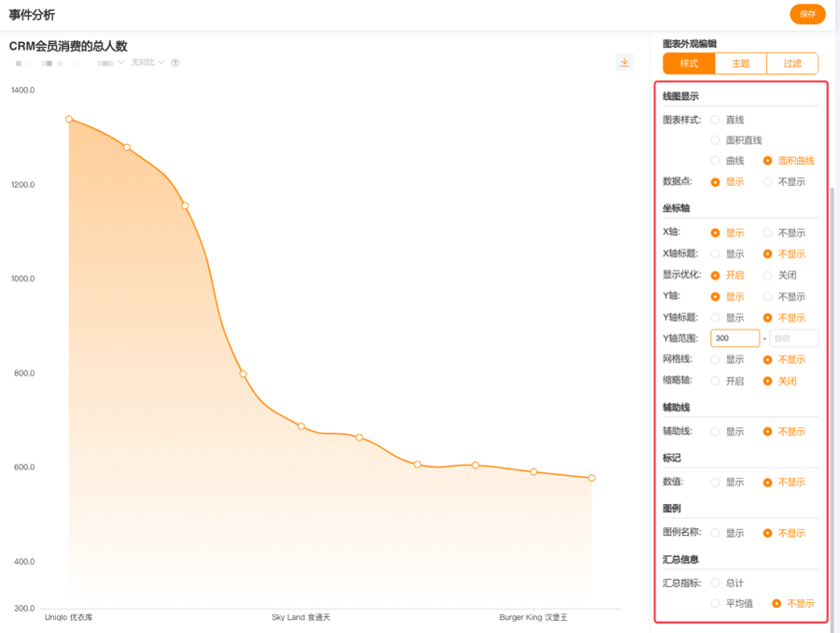This screenshot has width=840, height=633.
Task: Click Y轴范围 minimum field containing 300
Action: pos(734,338)
